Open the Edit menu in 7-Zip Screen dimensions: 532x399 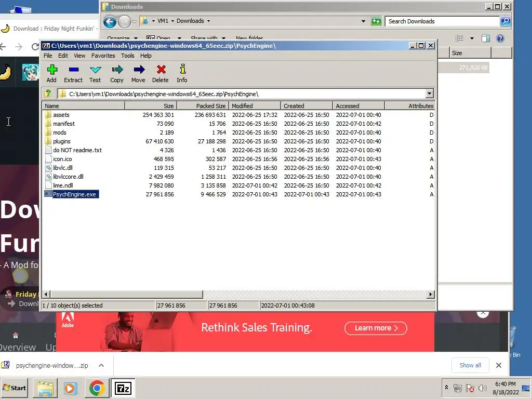click(63, 56)
